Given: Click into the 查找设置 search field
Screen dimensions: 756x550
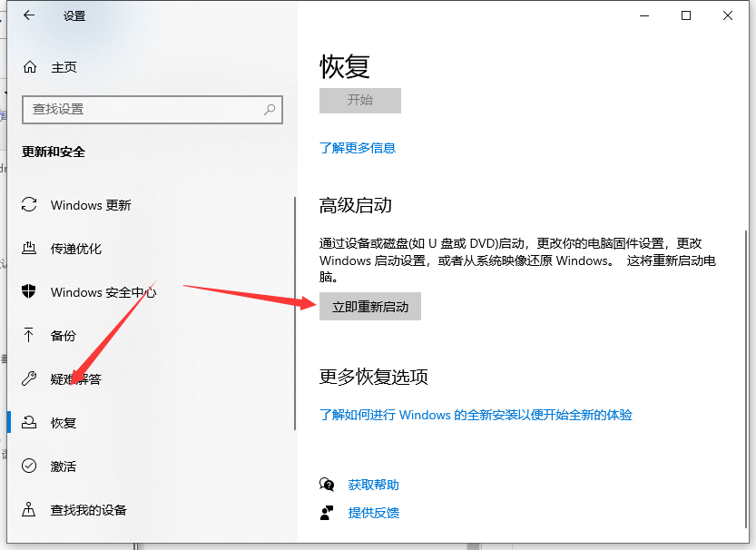Looking at the screenshot, I should (145, 109).
